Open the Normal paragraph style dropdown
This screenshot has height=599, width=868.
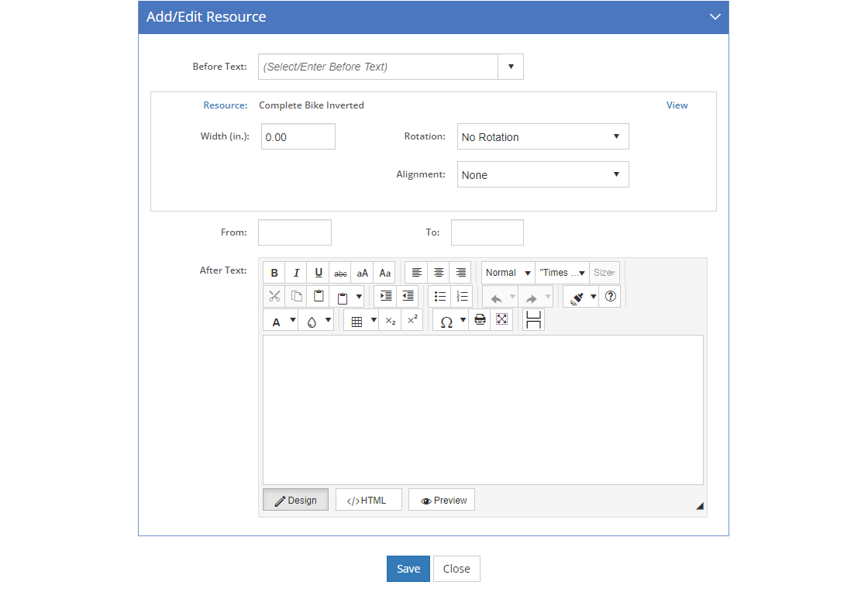508,273
